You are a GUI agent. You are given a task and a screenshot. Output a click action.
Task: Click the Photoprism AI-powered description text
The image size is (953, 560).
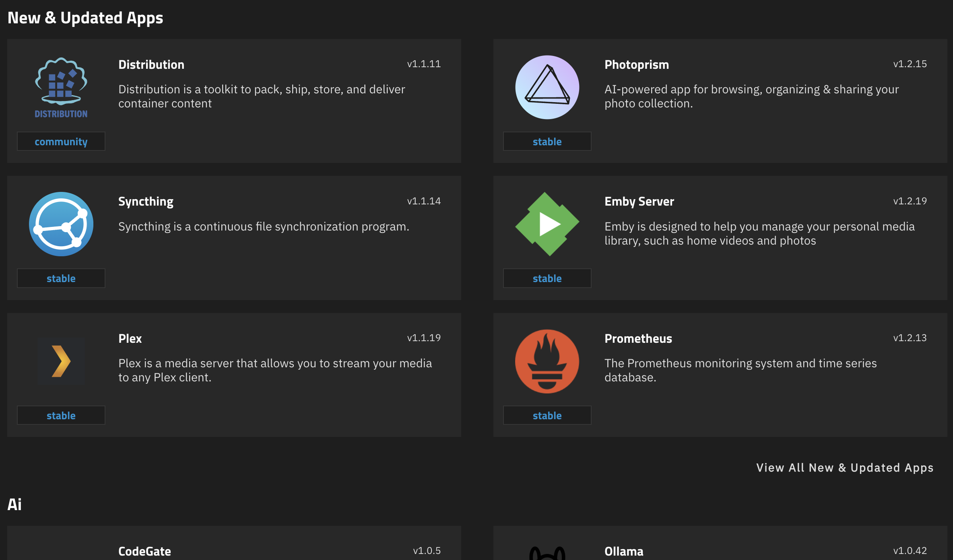point(751,97)
